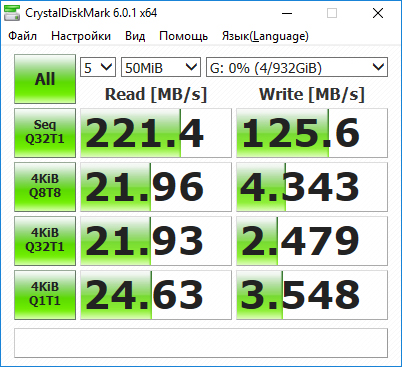Image resolution: width=402 pixels, height=367 pixels.
Task: Open the 50MiB test size dropdown
Action: (x=161, y=67)
